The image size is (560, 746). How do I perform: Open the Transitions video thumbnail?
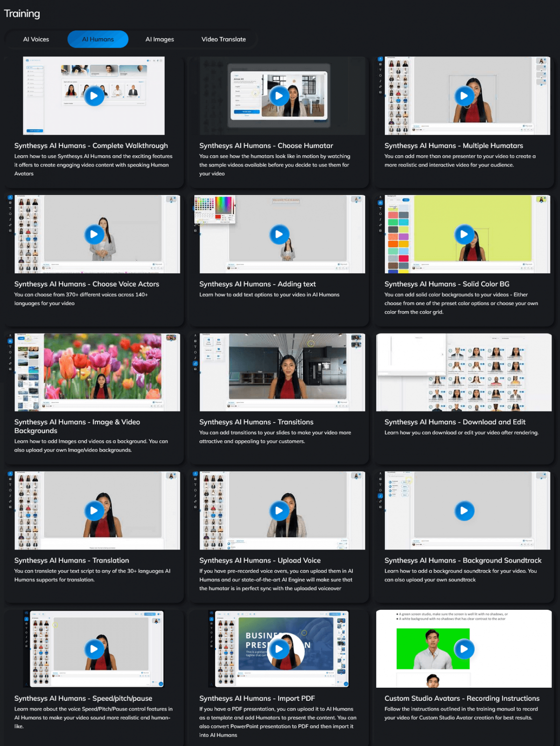[x=279, y=372]
